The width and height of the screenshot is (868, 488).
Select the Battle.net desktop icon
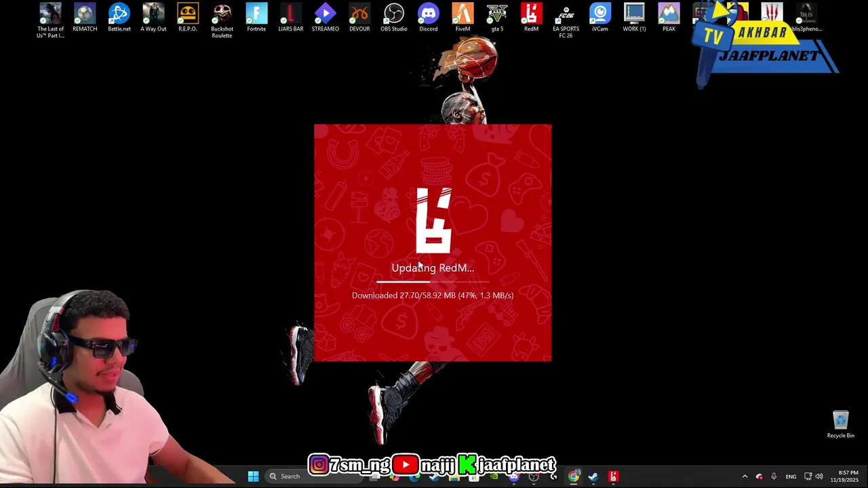coord(119,18)
